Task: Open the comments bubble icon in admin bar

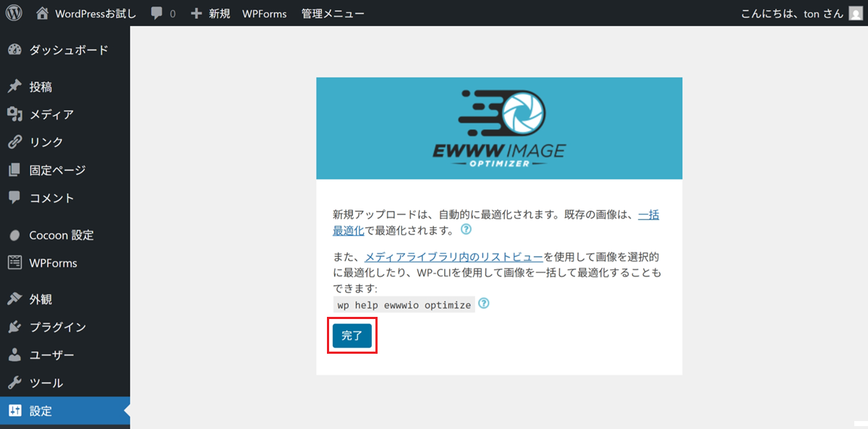Action: point(157,14)
